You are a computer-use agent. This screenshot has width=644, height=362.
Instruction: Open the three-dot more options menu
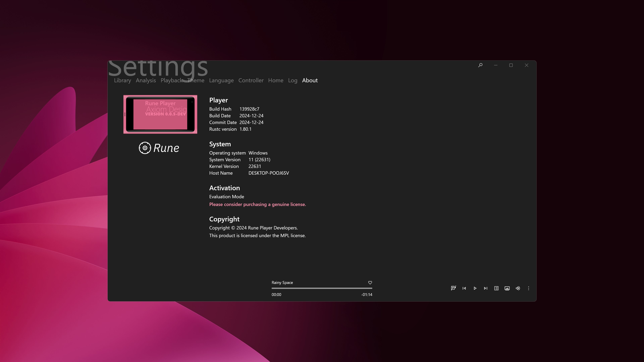coord(528,288)
